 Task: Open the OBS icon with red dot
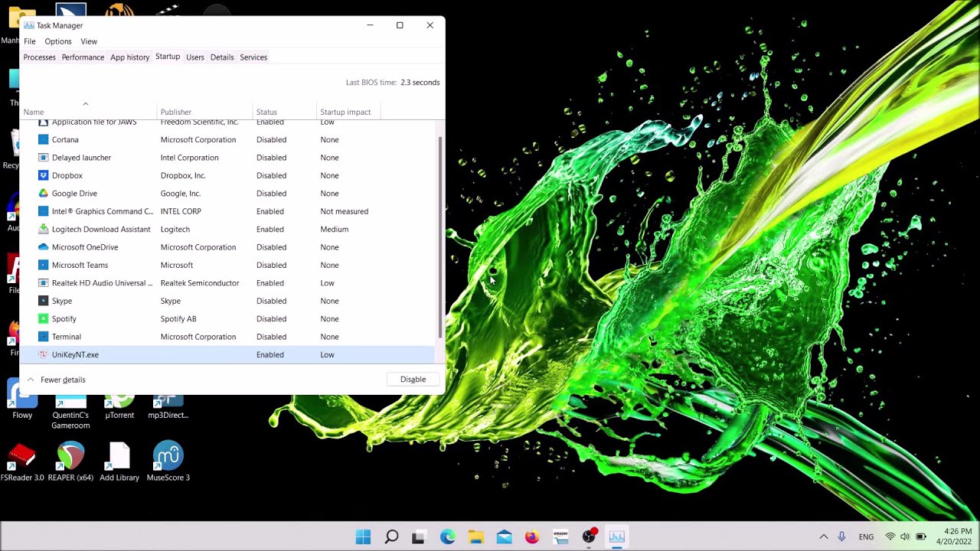pos(589,536)
